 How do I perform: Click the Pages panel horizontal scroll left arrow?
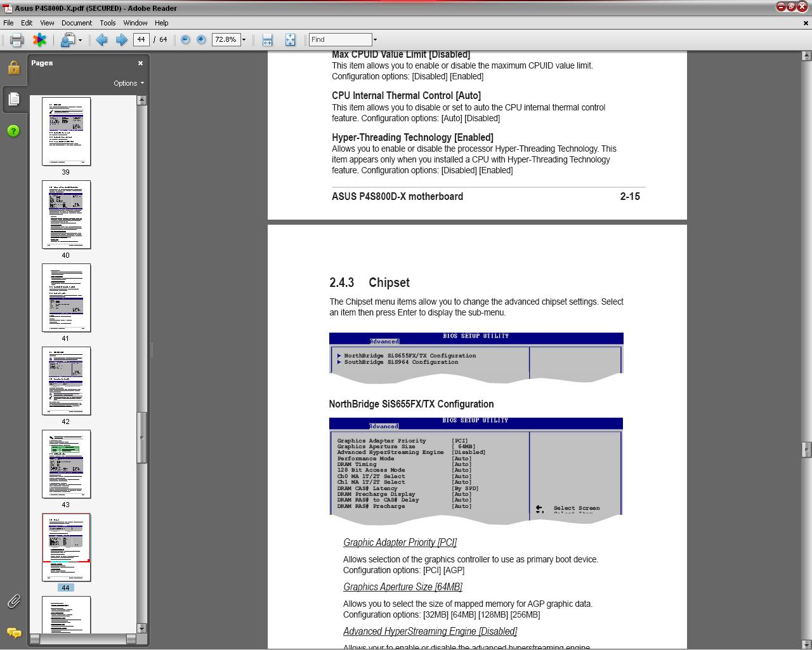[x=35, y=639]
